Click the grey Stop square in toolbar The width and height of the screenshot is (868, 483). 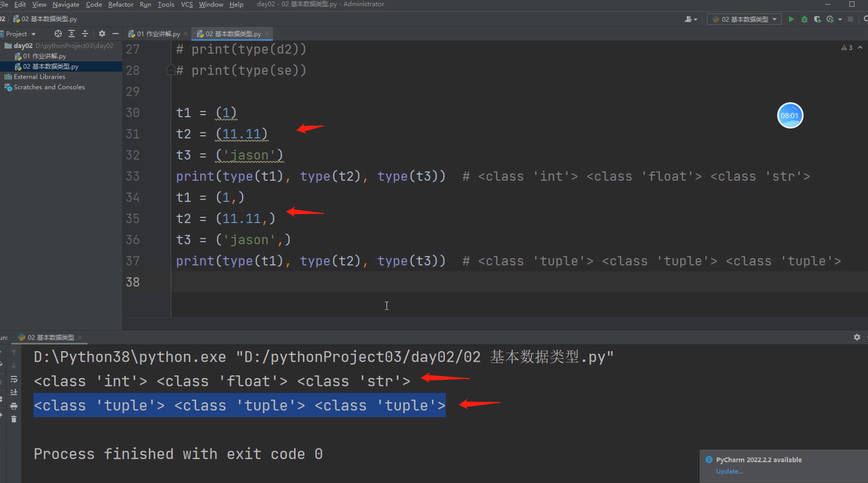click(850, 19)
